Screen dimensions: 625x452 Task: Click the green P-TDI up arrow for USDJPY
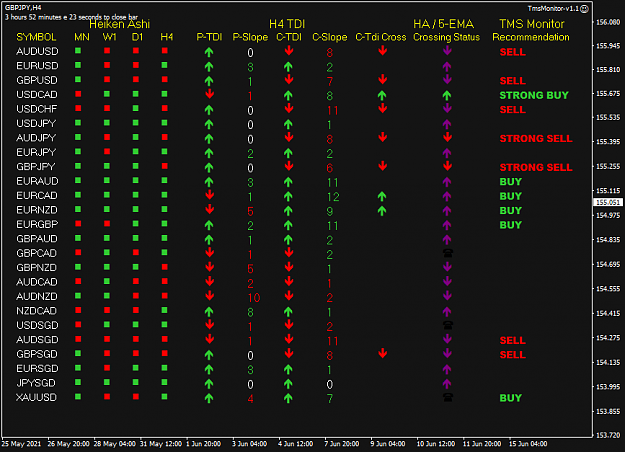click(209, 124)
